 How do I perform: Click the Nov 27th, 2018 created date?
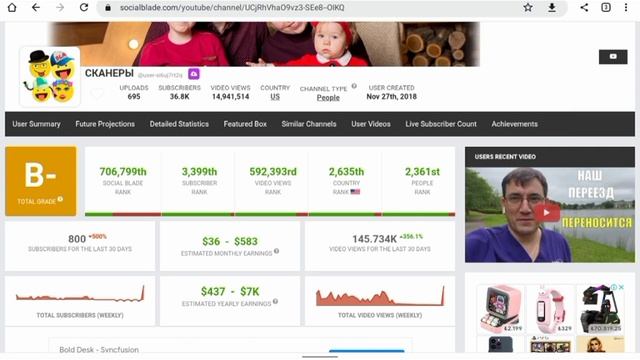click(x=391, y=97)
